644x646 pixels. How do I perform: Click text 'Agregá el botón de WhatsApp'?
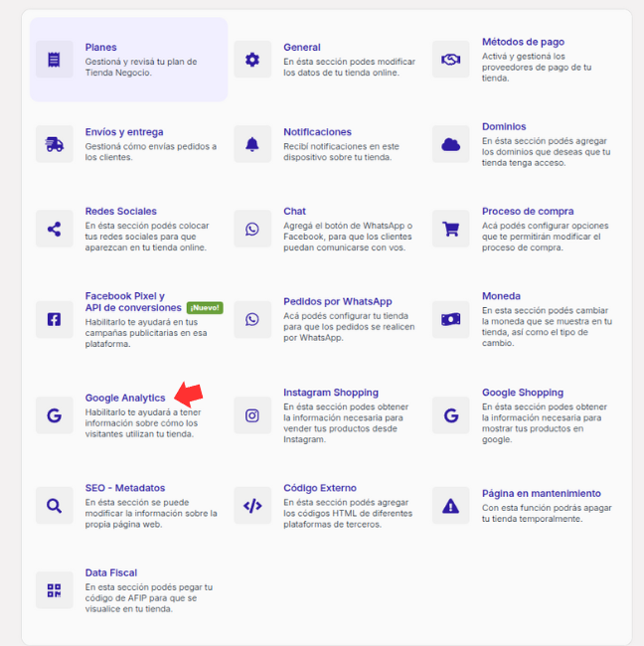344,226
